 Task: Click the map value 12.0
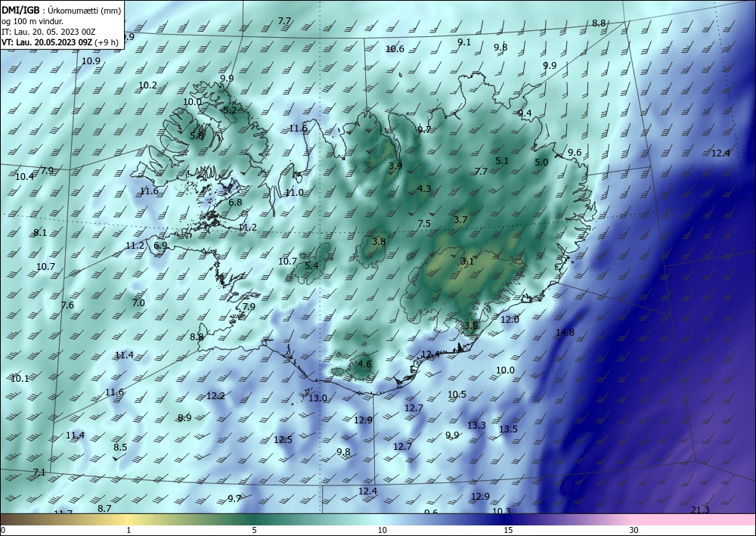510,320
